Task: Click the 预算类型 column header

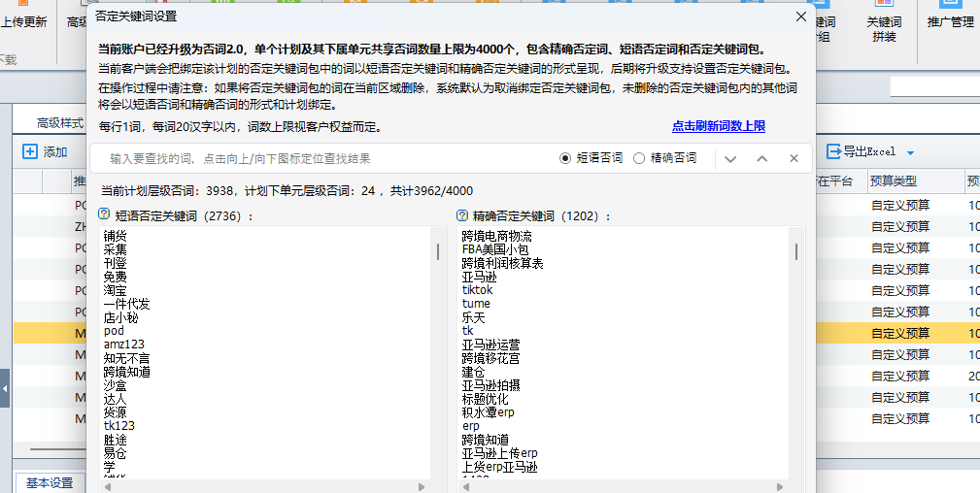Action: pos(893,181)
